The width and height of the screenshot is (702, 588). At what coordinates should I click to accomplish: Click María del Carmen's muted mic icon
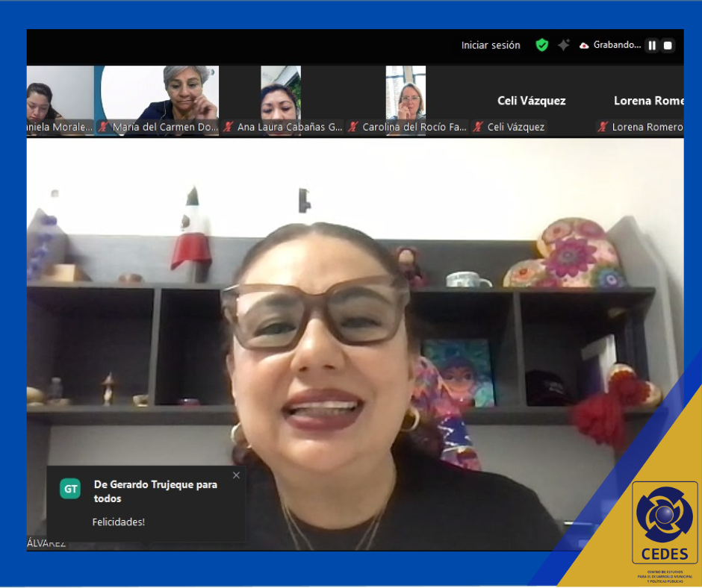104,128
